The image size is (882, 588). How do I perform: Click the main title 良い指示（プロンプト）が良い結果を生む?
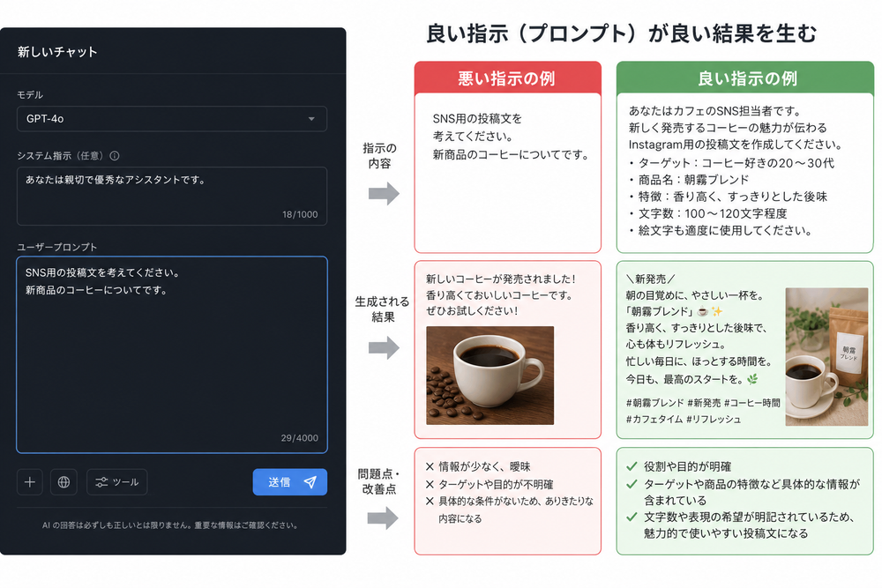(x=622, y=33)
